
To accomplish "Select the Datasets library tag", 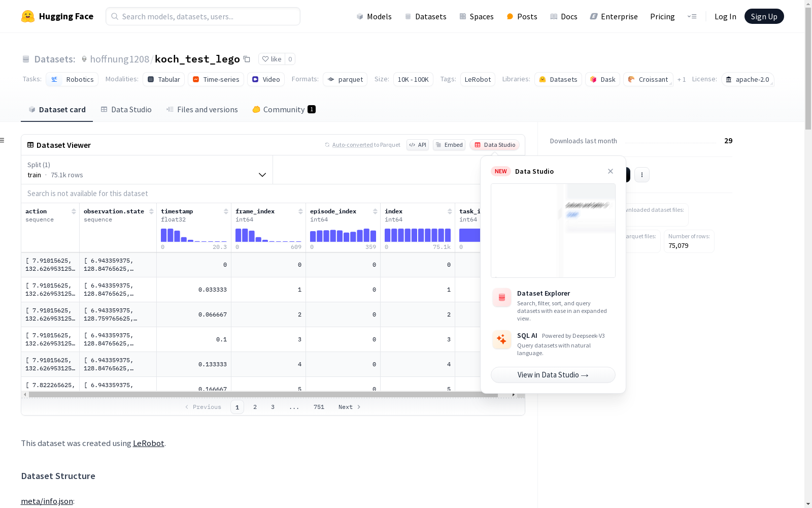I will click(558, 79).
